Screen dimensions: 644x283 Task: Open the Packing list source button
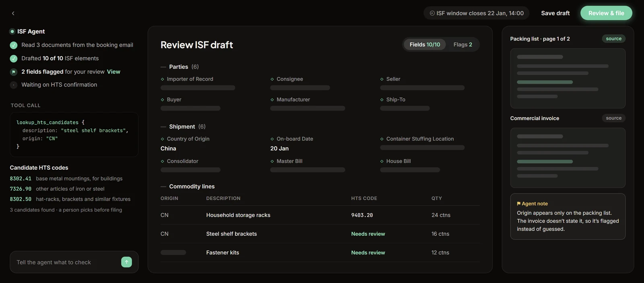(x=613, y=39)
